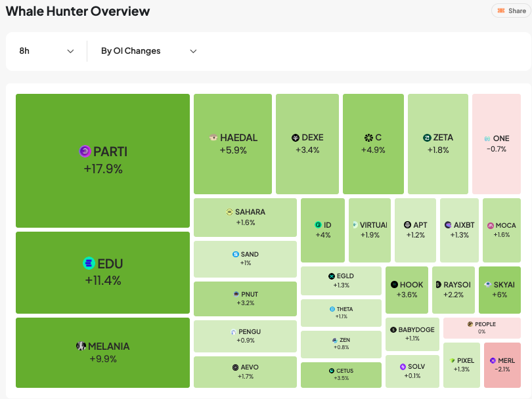Click the SAND token icon
The height and width of the screenshot is (399, 532).
tap(236, 254)
